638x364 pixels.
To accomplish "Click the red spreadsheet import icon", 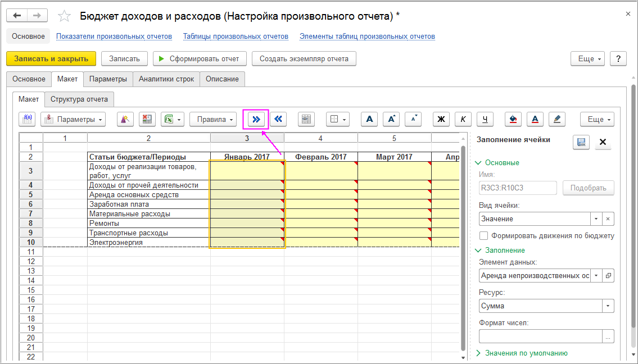I will click(147, 119).
